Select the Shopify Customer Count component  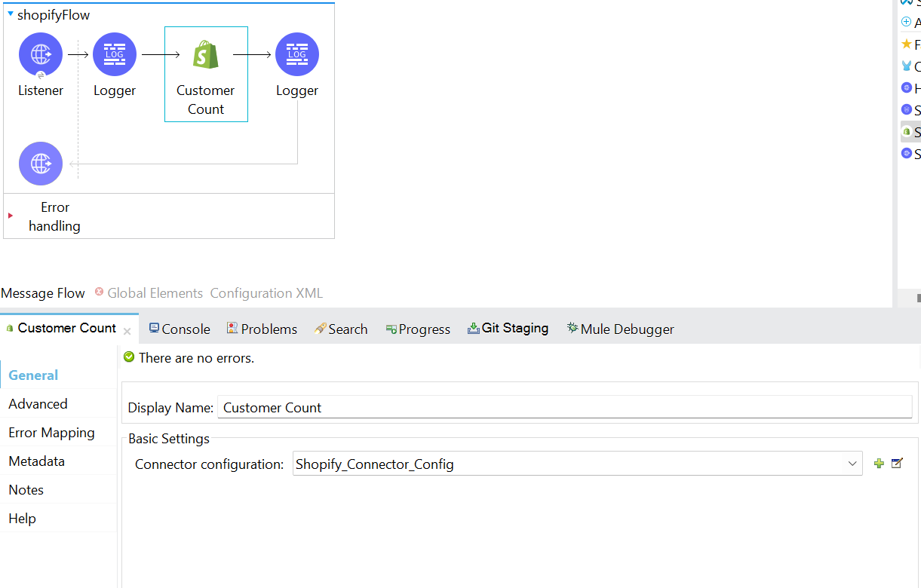coord(206,56)
